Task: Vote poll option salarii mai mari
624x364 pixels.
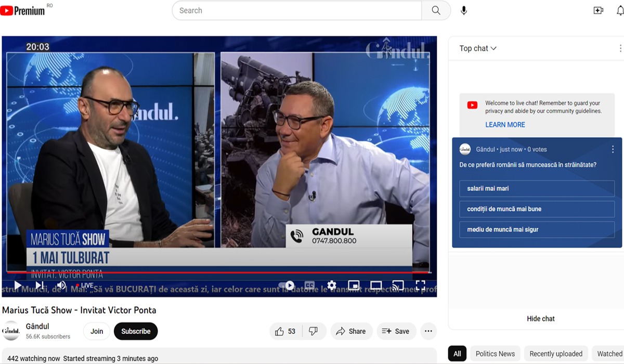Action: pyautogui.click(x=537, y=188)
